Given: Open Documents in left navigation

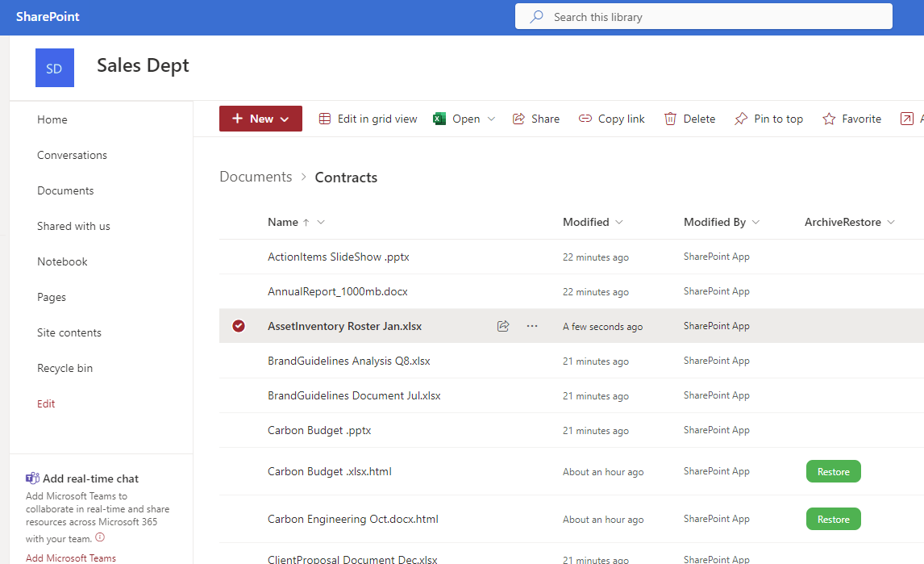Looking at the screenshot, I should point(65,190).
